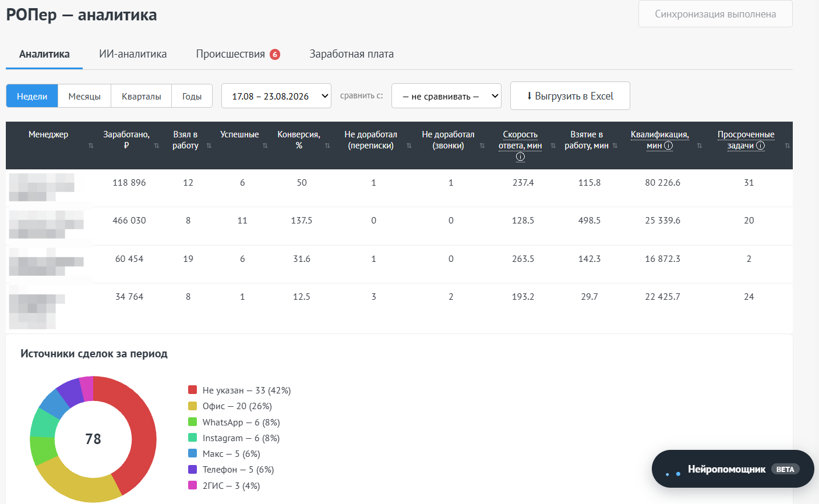Click the teal Instagram legend swatch

(x=193, y=438)
